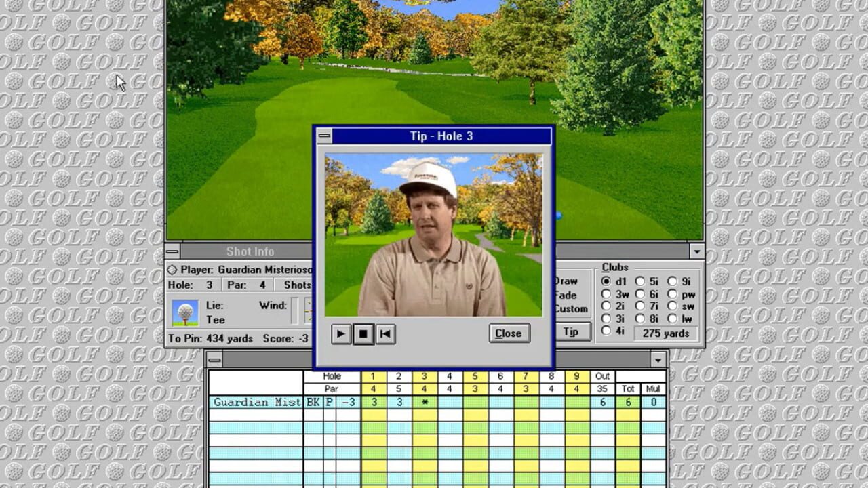Click the Out column header on scorecard
Screen dimensions: 868x488
pyautogui.click(x=602, y=376)
